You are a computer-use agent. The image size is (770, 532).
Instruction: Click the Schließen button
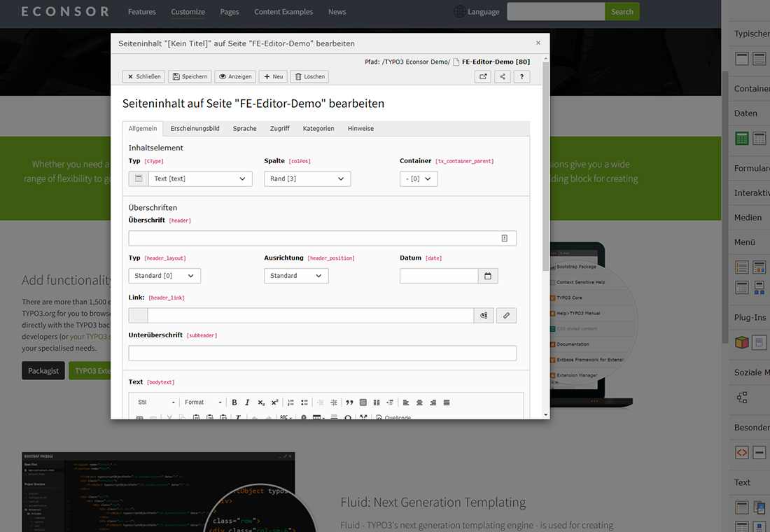[143, 76]
